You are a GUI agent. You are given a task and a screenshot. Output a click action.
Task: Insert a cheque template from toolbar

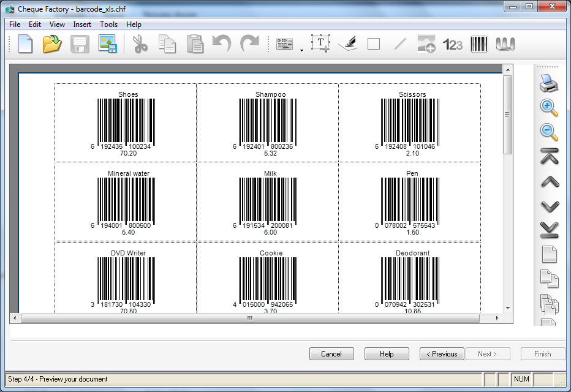coord(285,44)
